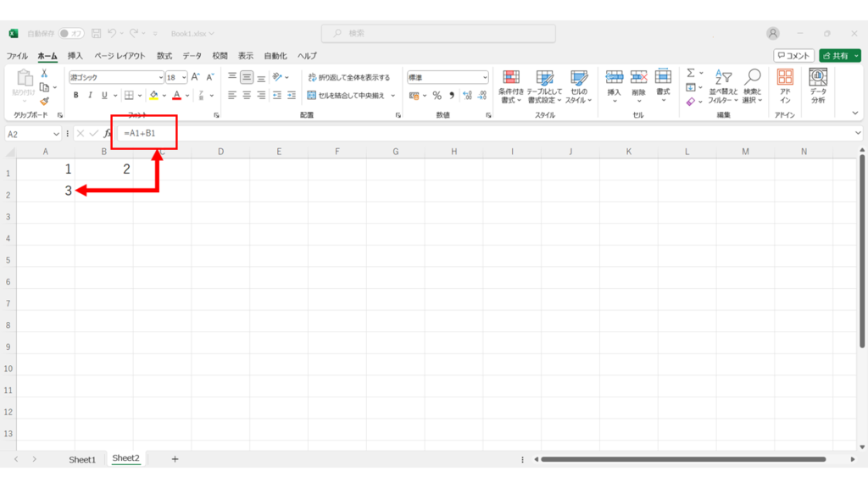Toggle align left
Image resolution: width=868 pixels, height=488 pixels.
click(x=232, y=95)
